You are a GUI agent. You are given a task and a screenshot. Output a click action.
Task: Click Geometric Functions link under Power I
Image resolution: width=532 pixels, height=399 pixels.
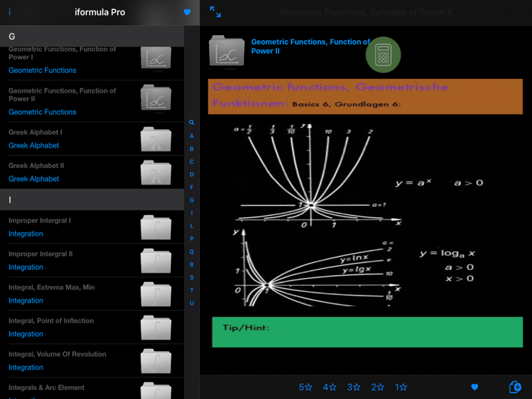click(x=43, y=70)
